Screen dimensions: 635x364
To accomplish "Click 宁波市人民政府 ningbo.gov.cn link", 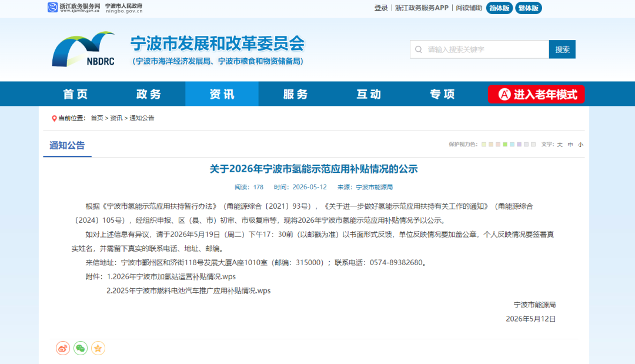I will [x=124, y=8].
